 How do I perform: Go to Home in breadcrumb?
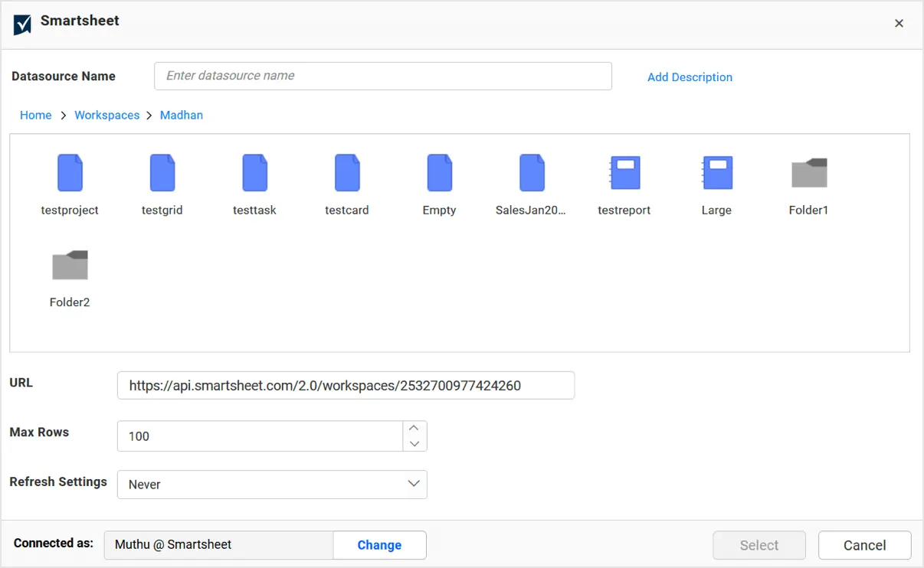pyautogui.click(x=36, y=115)
